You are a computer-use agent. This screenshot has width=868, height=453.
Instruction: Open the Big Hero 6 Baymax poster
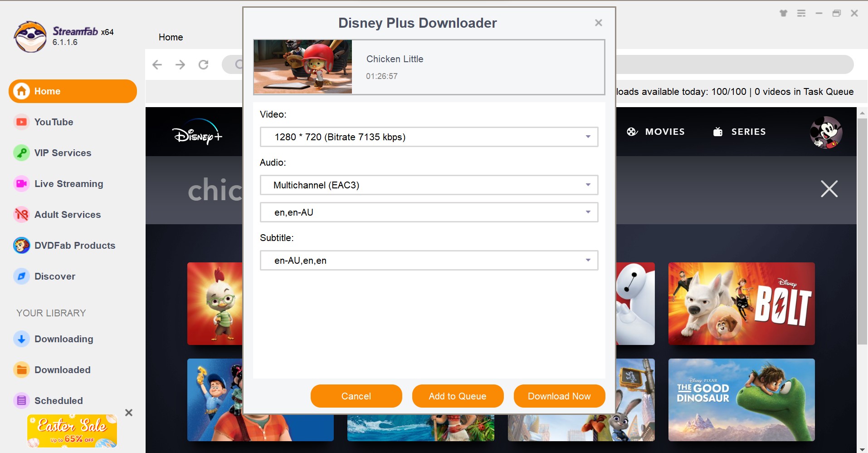coord(635,304)
